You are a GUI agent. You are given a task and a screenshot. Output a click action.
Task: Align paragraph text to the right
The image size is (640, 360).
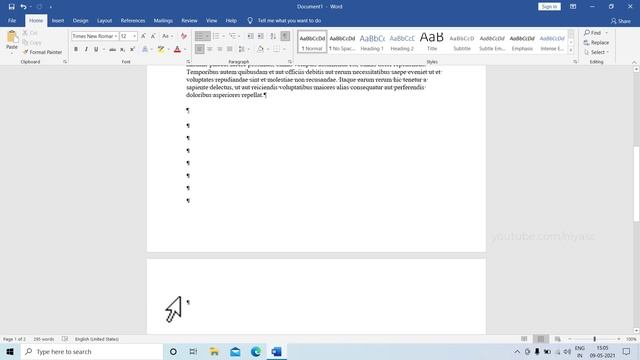point(220,49)
